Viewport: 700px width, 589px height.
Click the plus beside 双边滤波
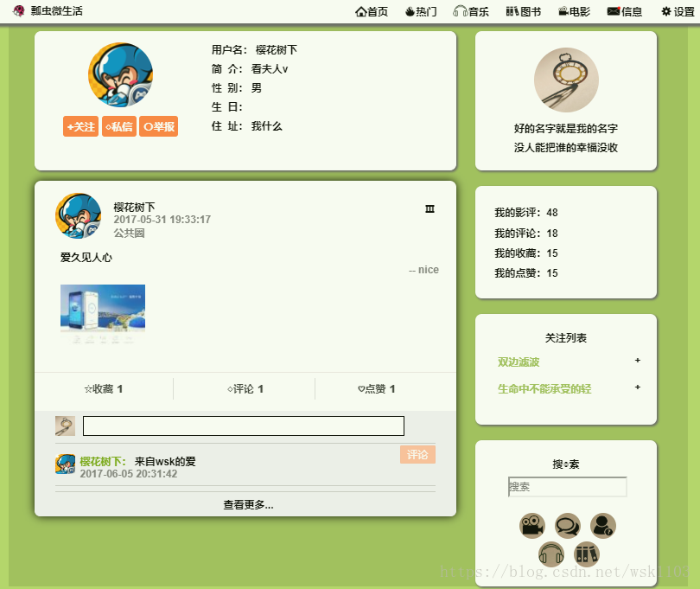(x=638, y=360)
